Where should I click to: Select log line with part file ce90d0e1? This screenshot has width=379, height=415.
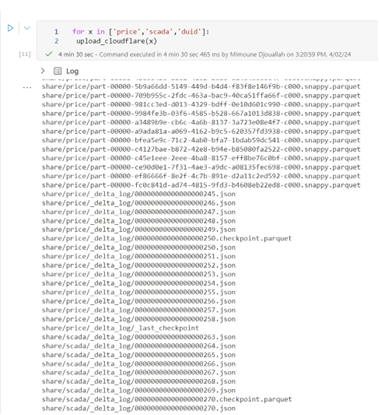[x=201, y=167]
